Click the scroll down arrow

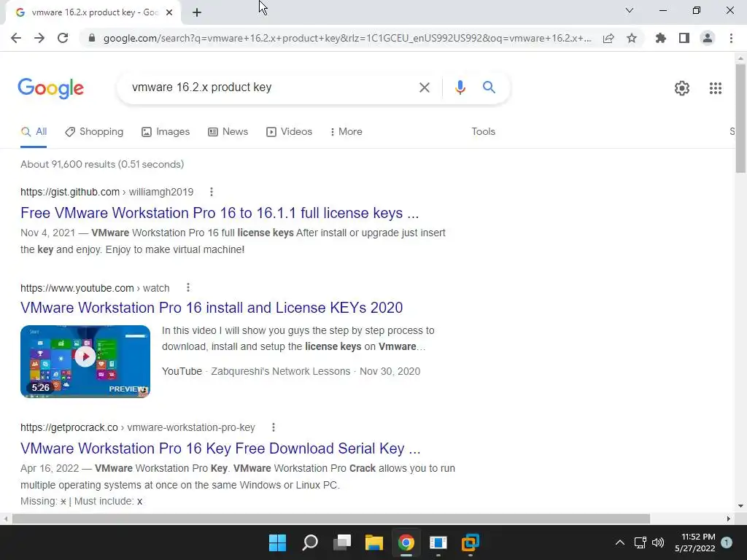[x=740, y=506]
